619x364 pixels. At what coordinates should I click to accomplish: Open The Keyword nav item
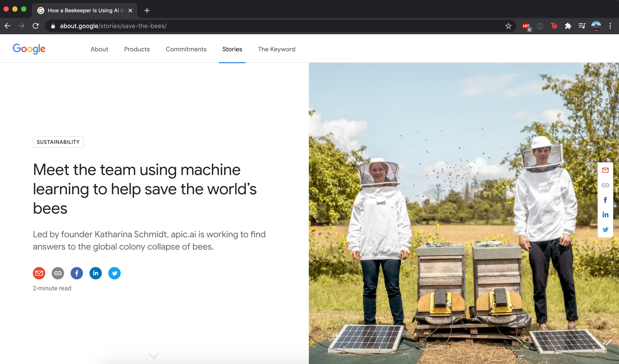point(276,49)
